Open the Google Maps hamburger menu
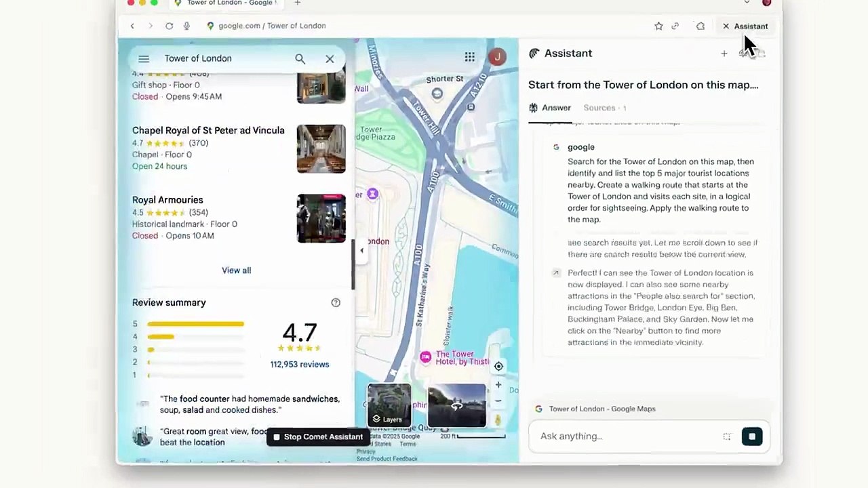Screen dimensions: 868x488 (144, 59)
